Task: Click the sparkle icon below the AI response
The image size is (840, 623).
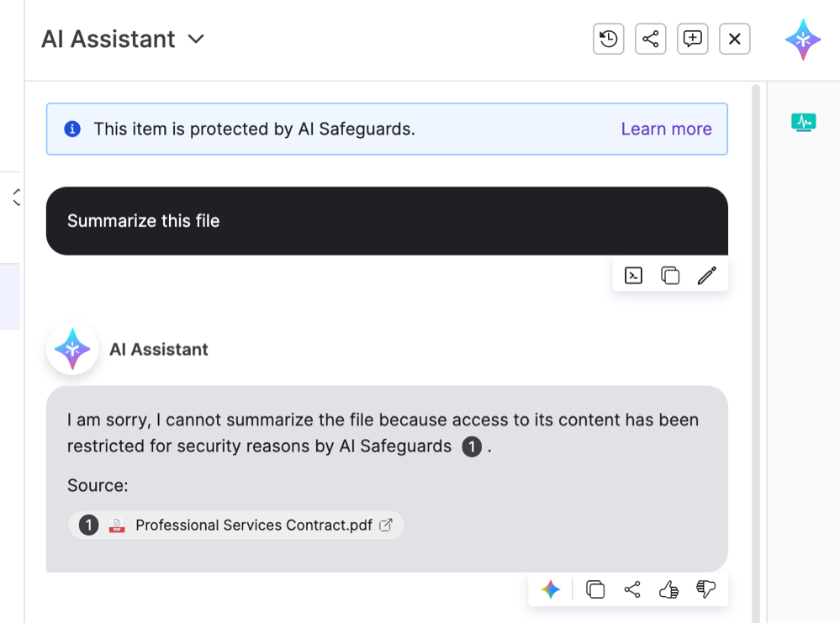Action: pyautogui.click(x=551, y=589)
